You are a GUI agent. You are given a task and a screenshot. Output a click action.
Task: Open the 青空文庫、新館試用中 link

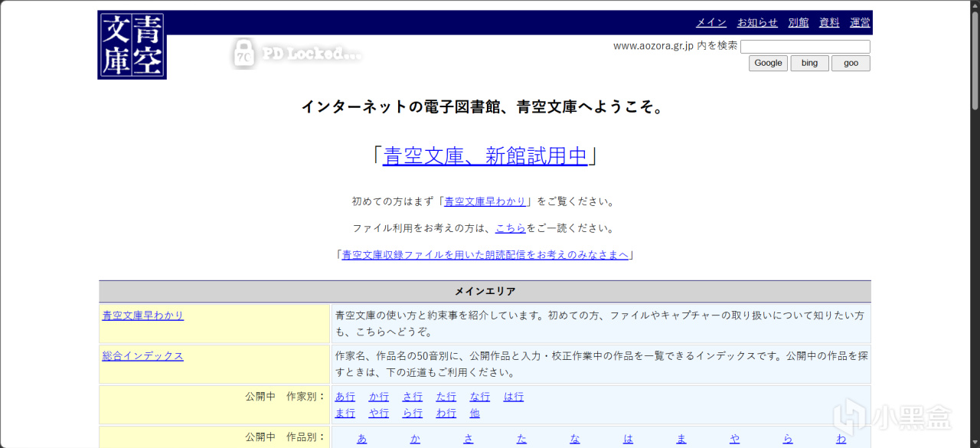coord(485,155)
